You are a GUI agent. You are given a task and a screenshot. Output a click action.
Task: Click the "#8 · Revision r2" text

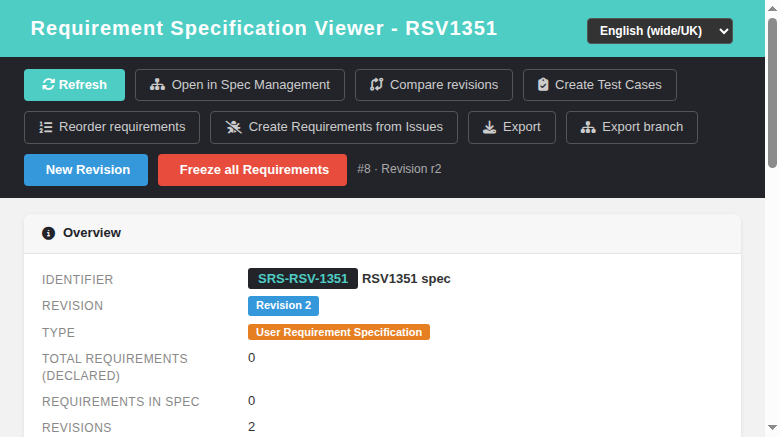pos(399,169)
